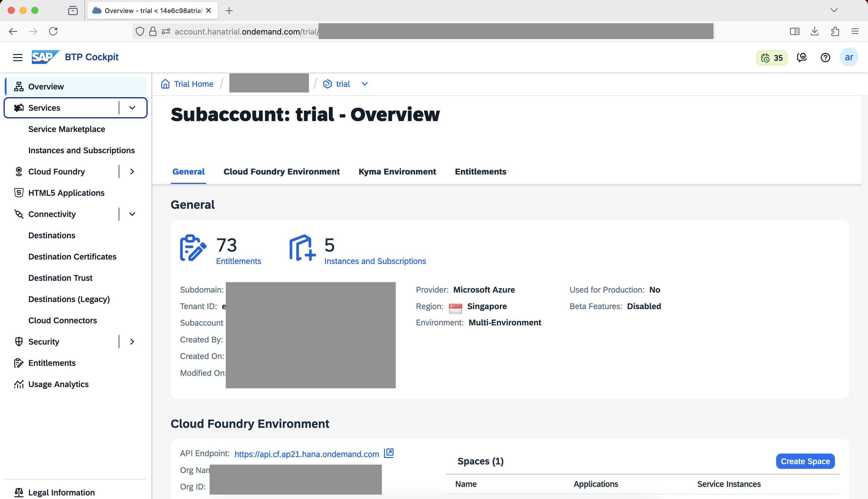The height and width of the screenshot is (499, 868).
Task: Click the Trial Home breadcrumb link
Action: point(194,84)
